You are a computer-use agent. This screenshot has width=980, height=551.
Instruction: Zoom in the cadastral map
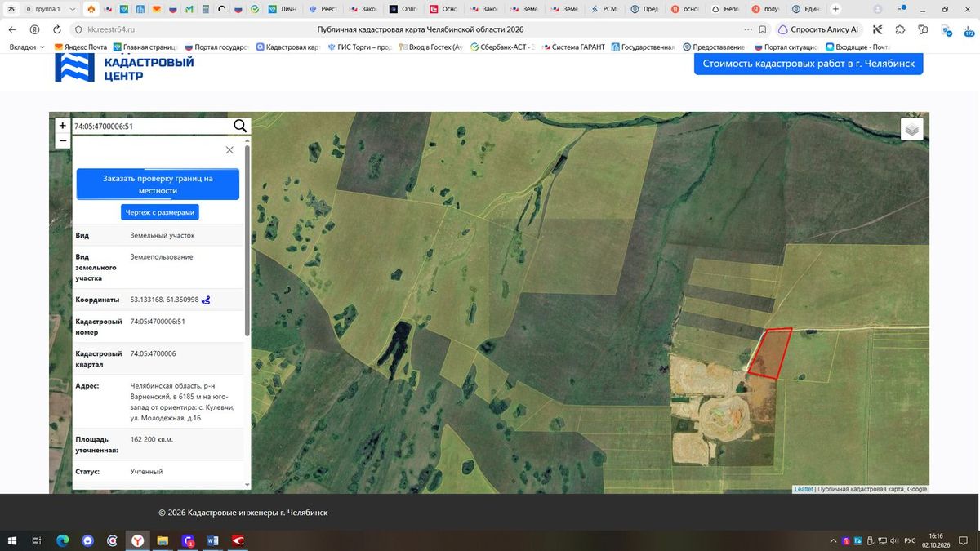coord(62,126)
